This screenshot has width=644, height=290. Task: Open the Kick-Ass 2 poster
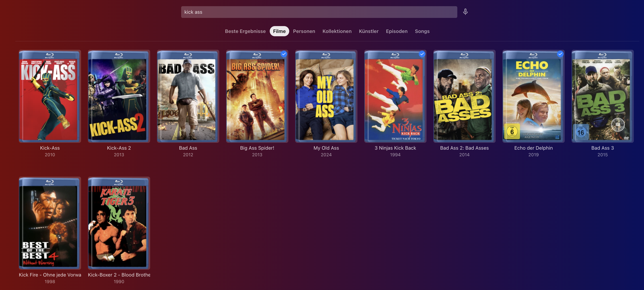click(119, 96)
